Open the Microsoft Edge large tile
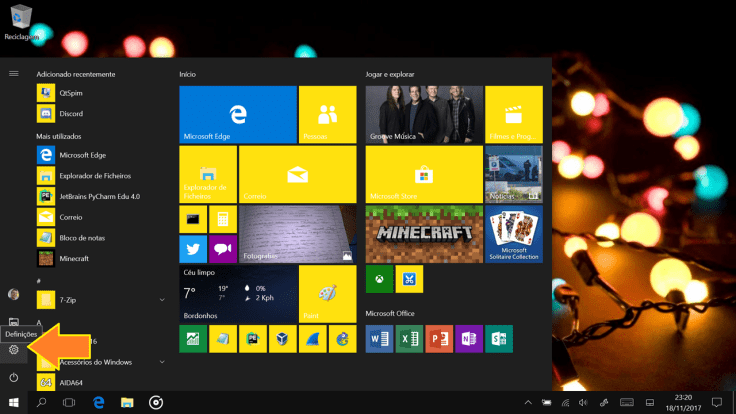 point(237,114)
